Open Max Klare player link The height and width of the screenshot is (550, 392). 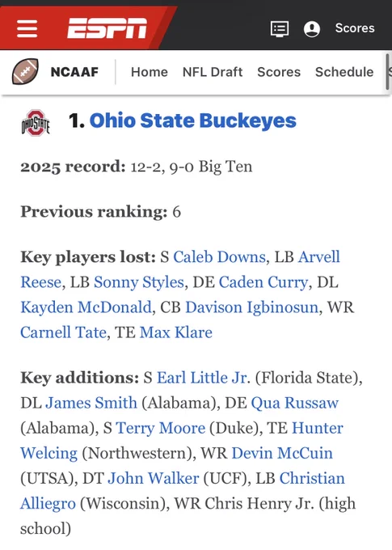click(176, 332)
